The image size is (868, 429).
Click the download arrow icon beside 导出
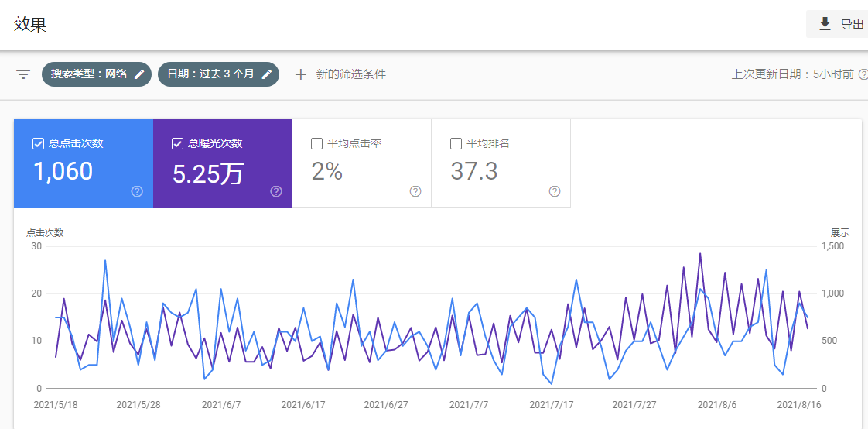pos(825,24)
